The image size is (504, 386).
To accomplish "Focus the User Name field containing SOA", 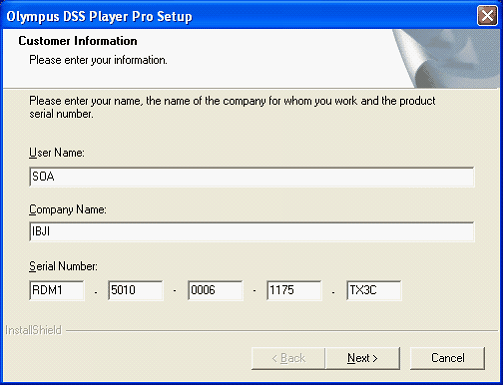I will (252, 177).
